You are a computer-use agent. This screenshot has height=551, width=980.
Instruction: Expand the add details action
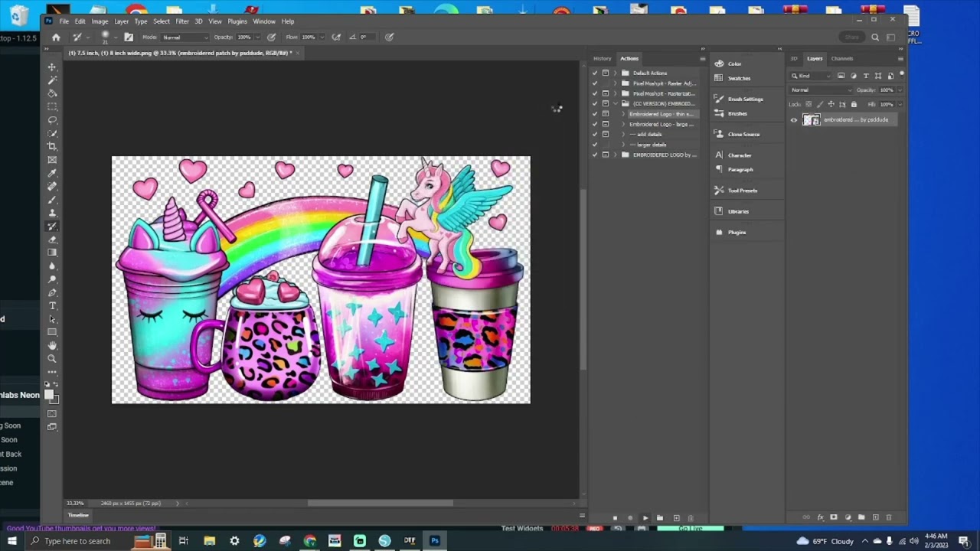623,135
